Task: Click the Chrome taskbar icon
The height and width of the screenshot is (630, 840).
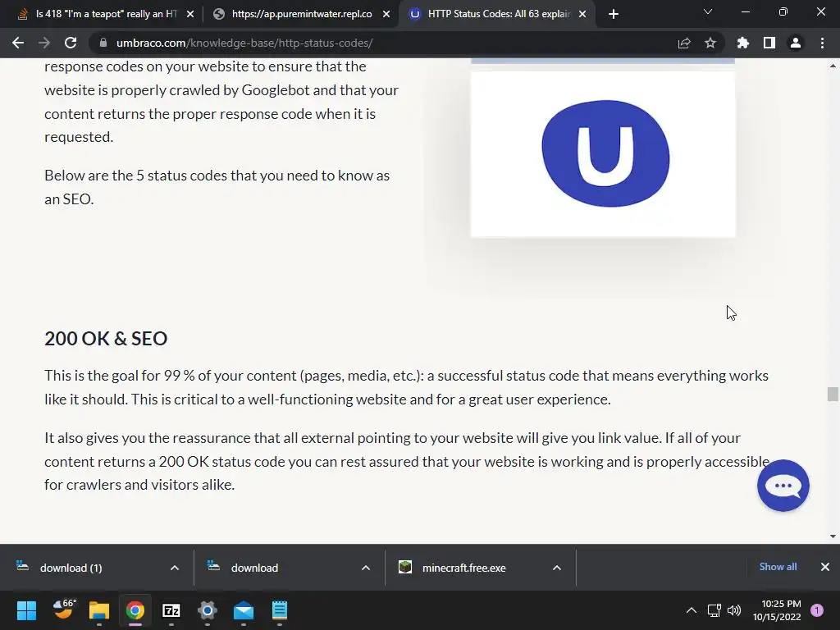Action: pos(135,610)
